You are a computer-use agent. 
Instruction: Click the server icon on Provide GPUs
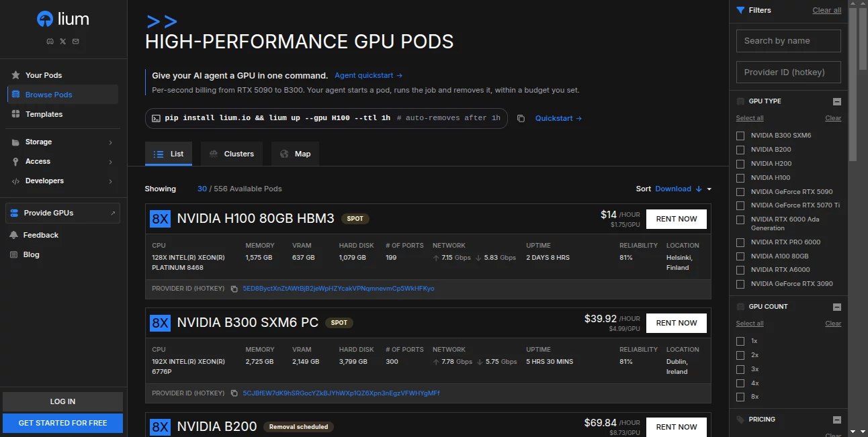[14, 213]
